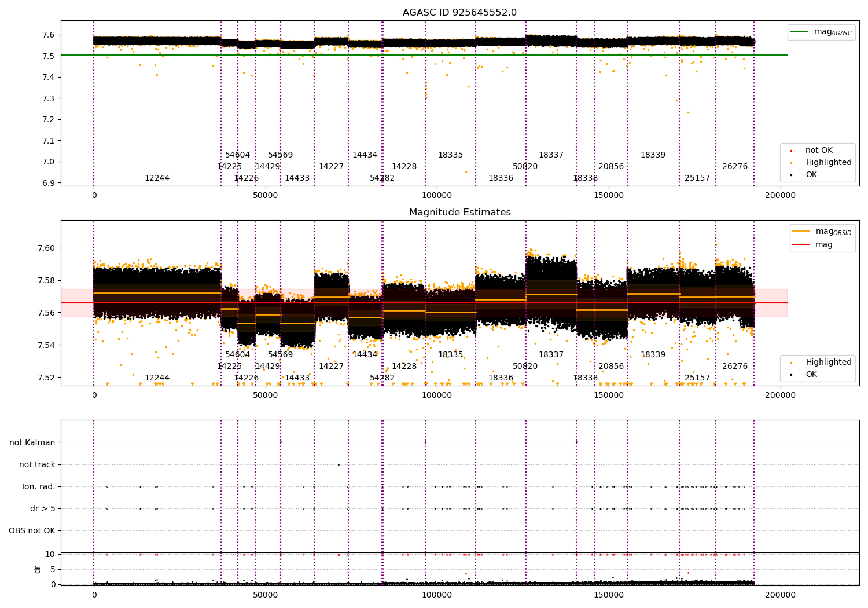This screenshot has width=868, height=608.
Task: Click OBSID label 18338 in Magnitude Estimates plot
Action: pyautogui.click(x=585, y=378)
